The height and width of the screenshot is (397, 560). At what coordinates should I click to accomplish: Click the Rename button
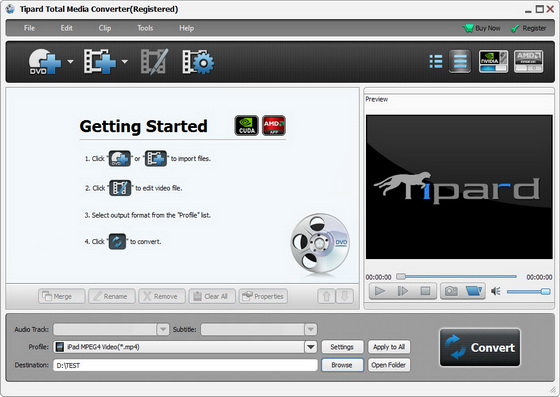(x=112, y=296)
